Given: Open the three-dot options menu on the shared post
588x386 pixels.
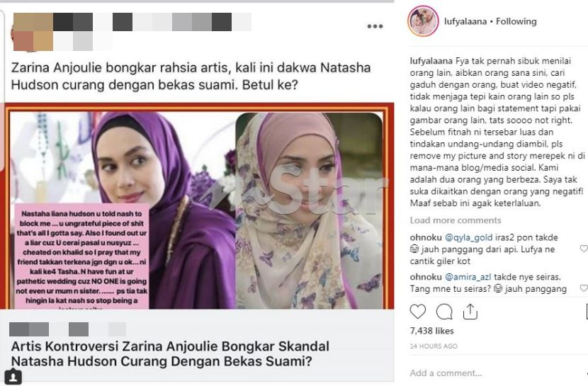Looking at the screenshot, I should [x=375, y=26].
